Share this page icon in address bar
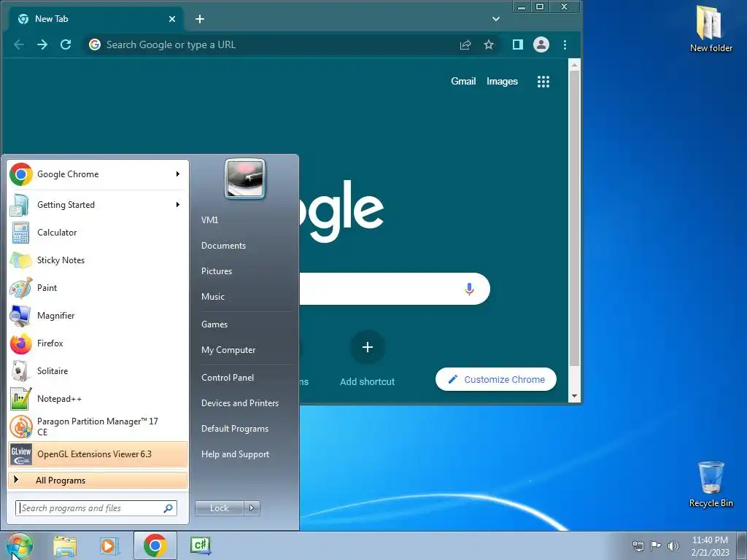This screenshot has height=560, width=747. (x=465, y=44)
